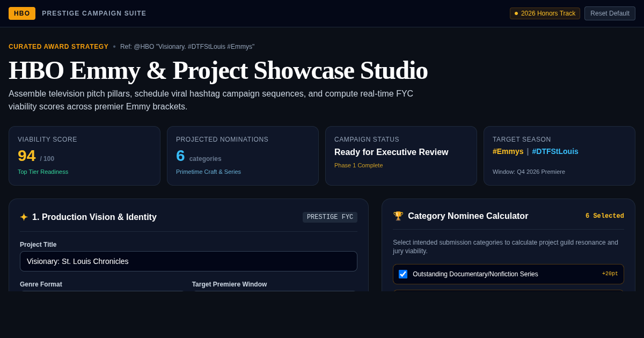Click the Genre Format label
This screenshot has width=644, height=338.
tap(41, 284)
